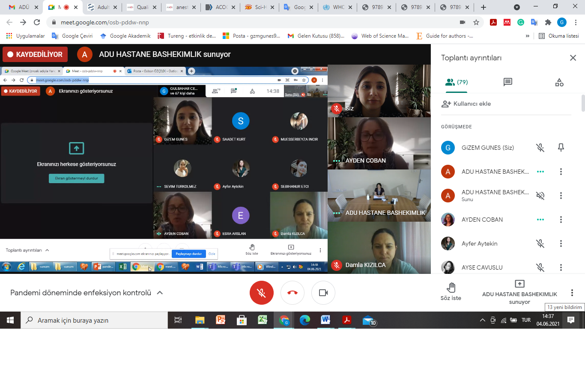Open the participants (79) tab
This screenshot has height=392, width=585.
457,82
